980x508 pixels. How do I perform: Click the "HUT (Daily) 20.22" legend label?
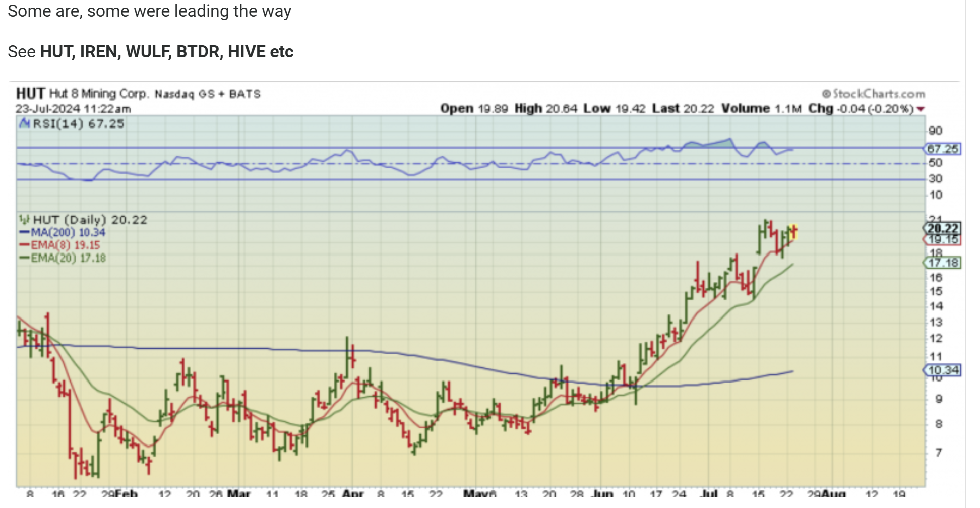tap(90, 220)
